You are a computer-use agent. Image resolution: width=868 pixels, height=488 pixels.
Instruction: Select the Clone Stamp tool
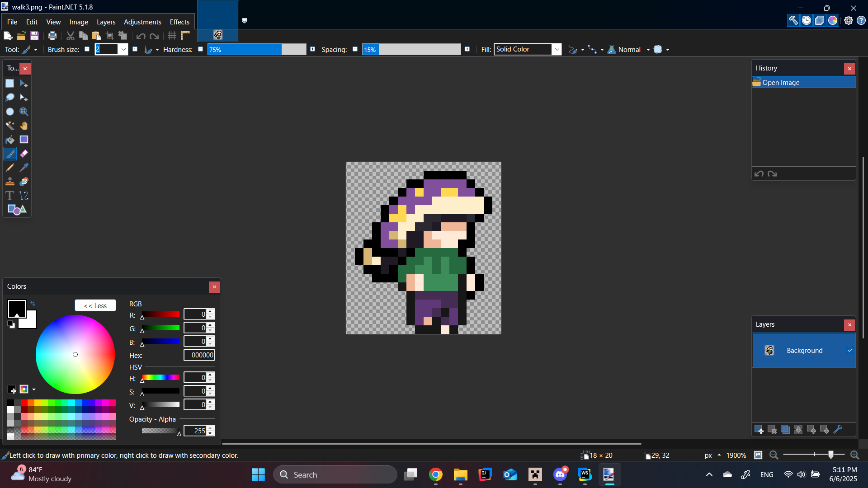click(x=10, y=182)
